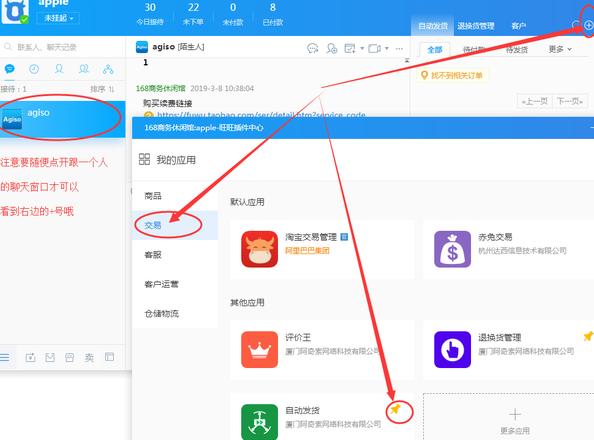The width and height of the screenshot is (594, 440).
Task: Select the agiso conversation in the list
Action: click(63, 119)
